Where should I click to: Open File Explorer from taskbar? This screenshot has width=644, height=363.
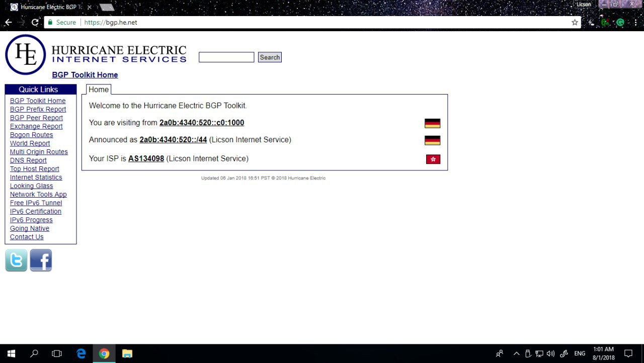pos(127,353)
